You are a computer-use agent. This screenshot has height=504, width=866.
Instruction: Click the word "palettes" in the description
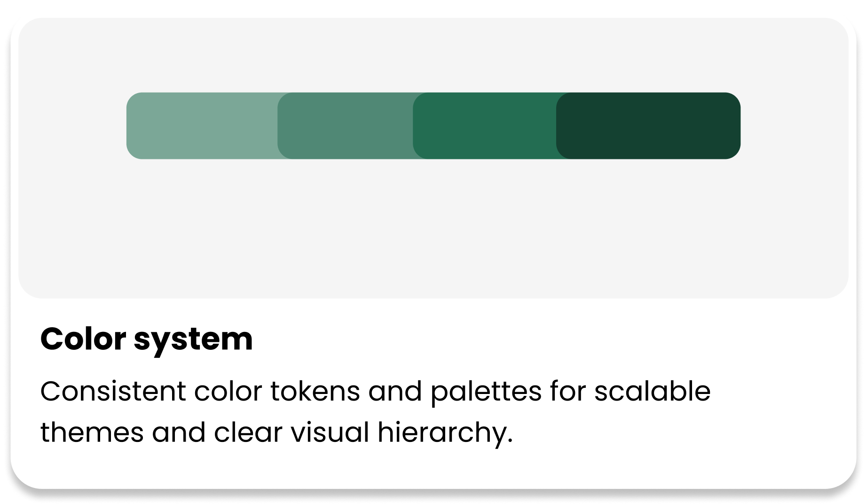tap(486, 392)
